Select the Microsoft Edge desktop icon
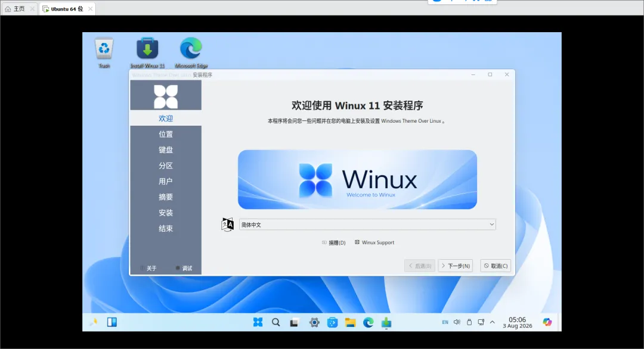The height and width of the screenshot is (349, 644). pyautogui.click(x=191, y=52)
